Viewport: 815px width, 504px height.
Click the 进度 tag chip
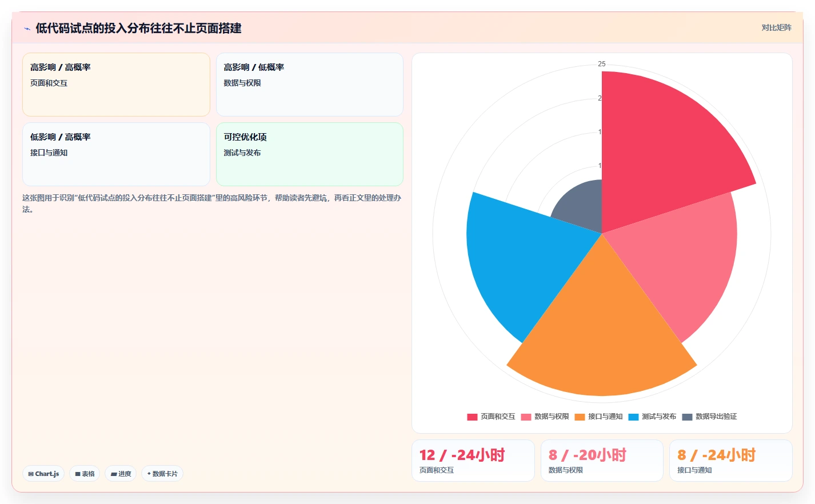121,474
